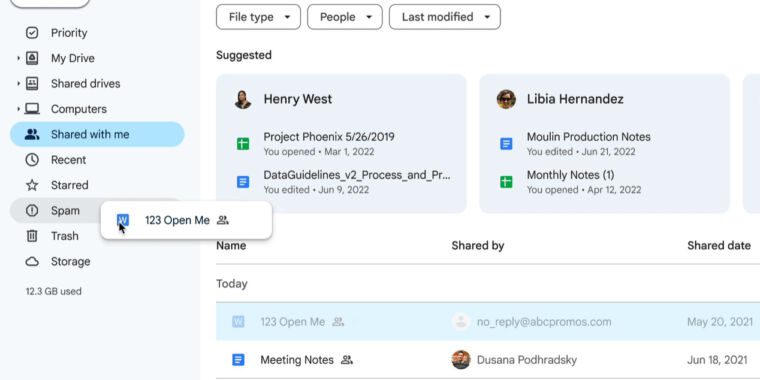Go to Shared with me
The width and height of the screenshot is (760, 380).
[x=97, y=134]
